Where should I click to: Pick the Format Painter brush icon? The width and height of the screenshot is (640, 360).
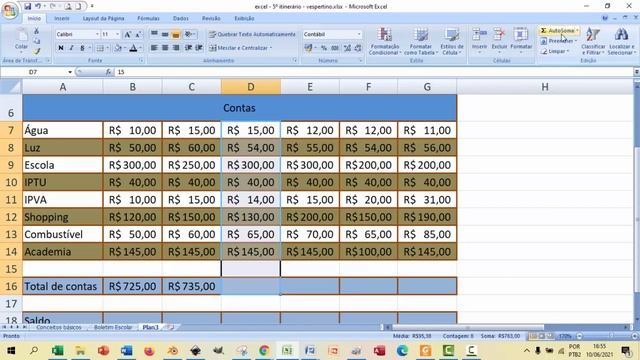pos(37,51)
